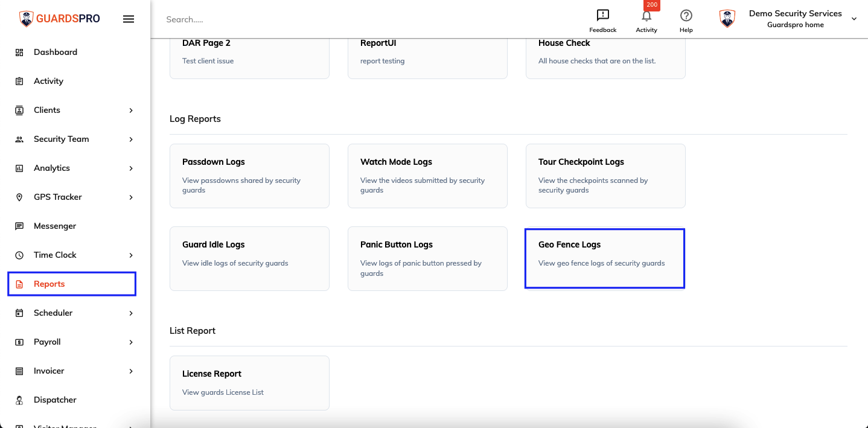This screenshot has width=868, height=428.
Task: Expand the Clients submenu arrow
Action: [131, 110]
